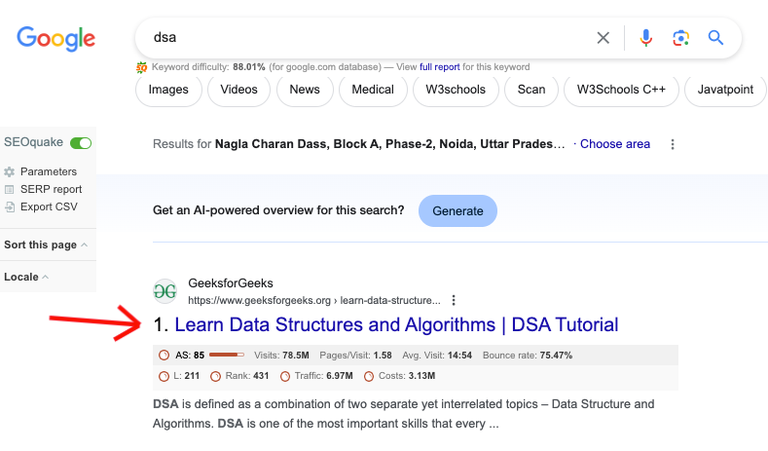Image resolution: width=768 pixels, height=451 pixels.
Task: Toggle the SEOquake switch off
Action: coord(81,143)
